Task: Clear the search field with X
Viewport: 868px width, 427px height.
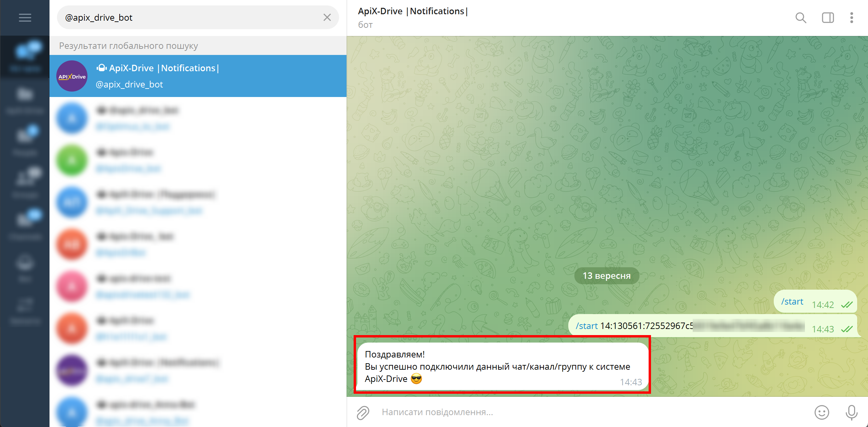Action: point(327,18)
